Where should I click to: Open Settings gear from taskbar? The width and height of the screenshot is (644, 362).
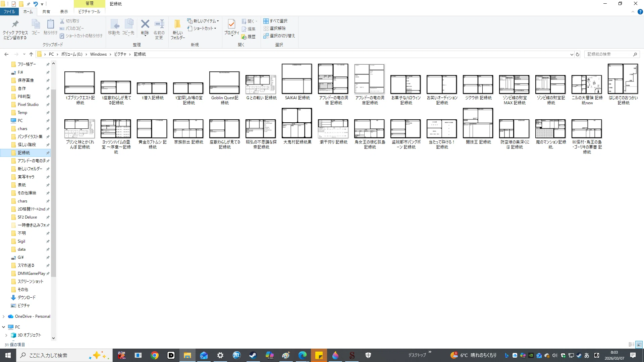(220, 355)
